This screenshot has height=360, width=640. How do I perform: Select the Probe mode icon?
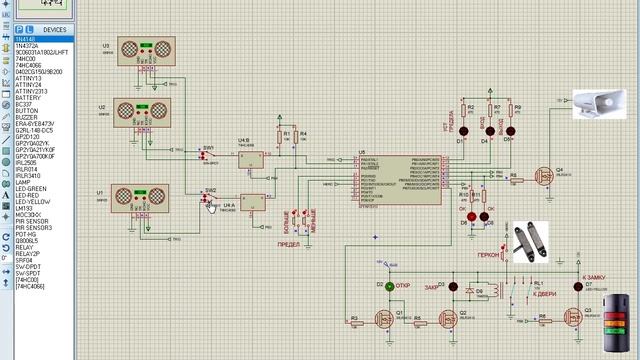6,117
